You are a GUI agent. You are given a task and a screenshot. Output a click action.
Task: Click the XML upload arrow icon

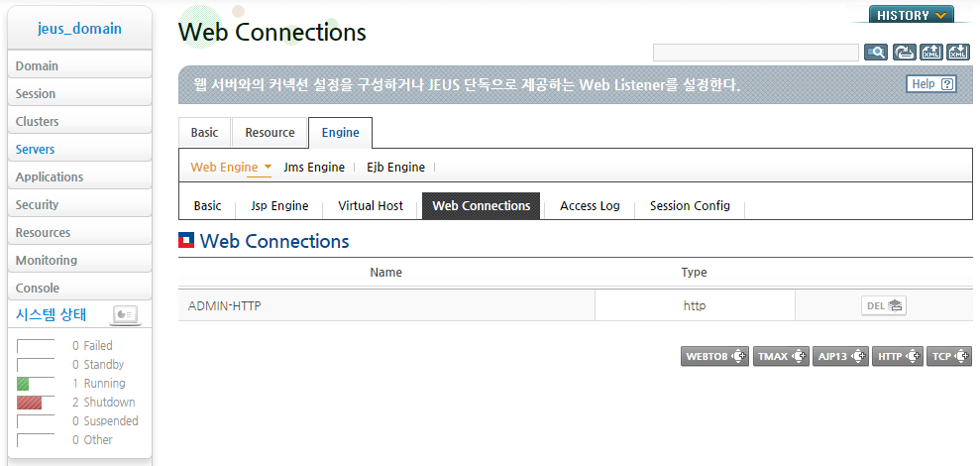(931, 53)
